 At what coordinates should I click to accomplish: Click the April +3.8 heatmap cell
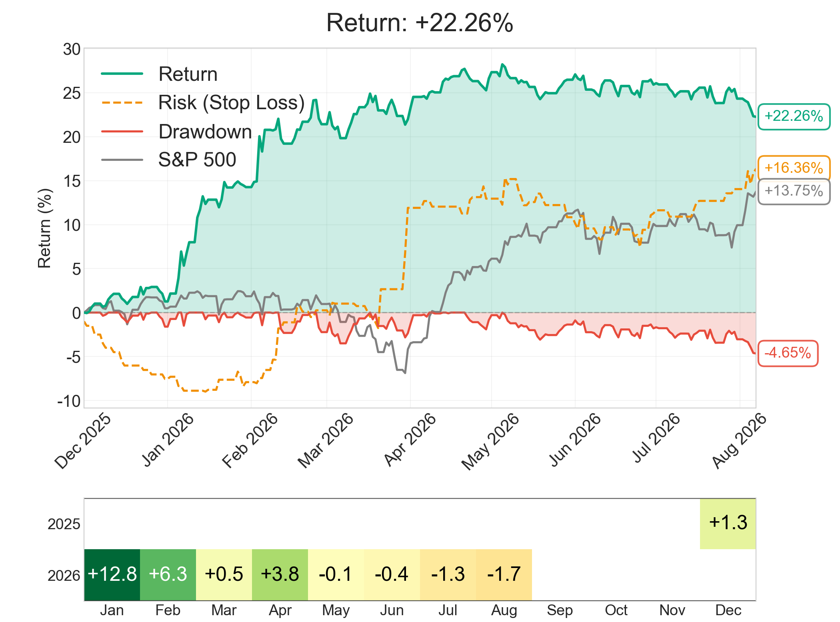pyautogui.click(x=280, y=574)
